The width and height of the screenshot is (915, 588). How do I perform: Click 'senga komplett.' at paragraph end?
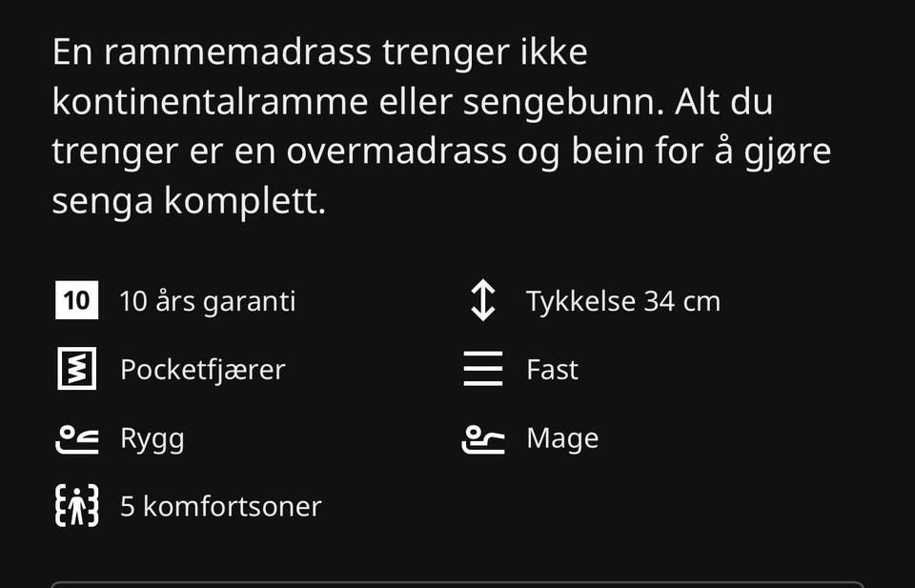189,201
